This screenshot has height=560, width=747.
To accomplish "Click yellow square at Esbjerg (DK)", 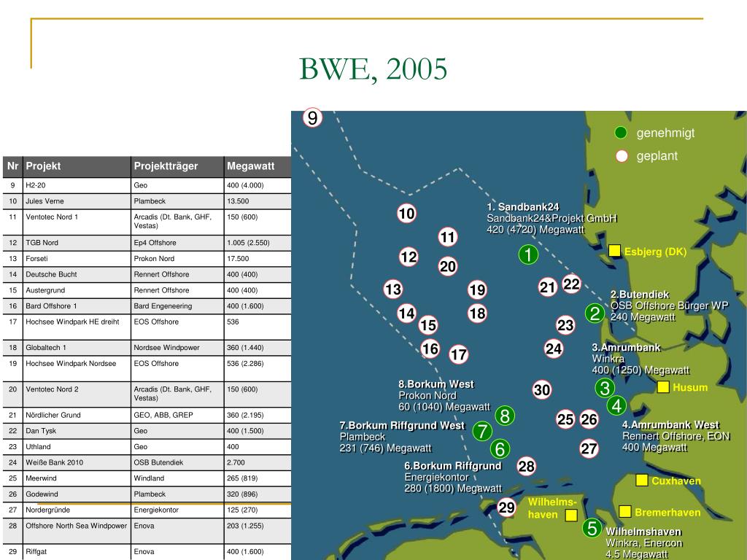I will pos(614,251).
